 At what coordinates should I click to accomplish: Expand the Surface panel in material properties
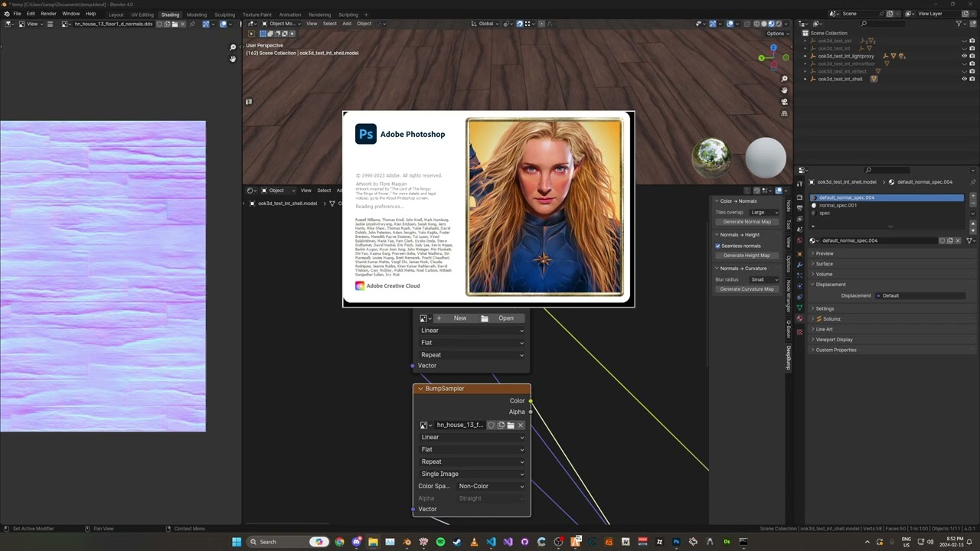824,264
